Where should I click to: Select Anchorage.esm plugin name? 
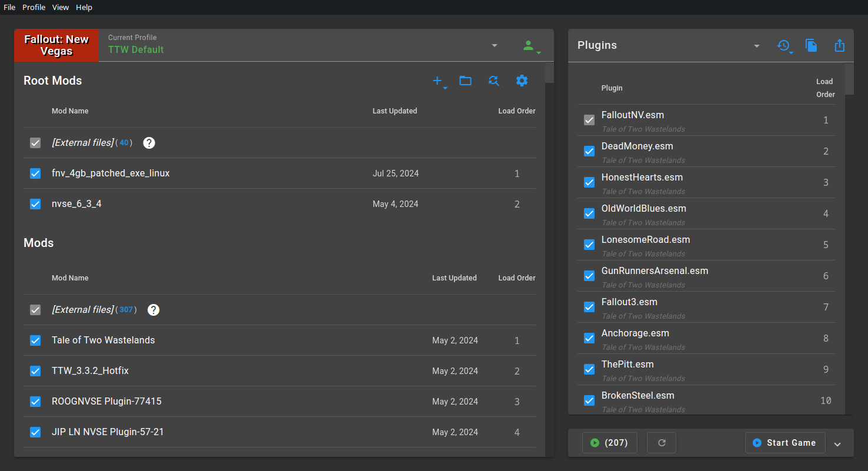tap(635, 333)
